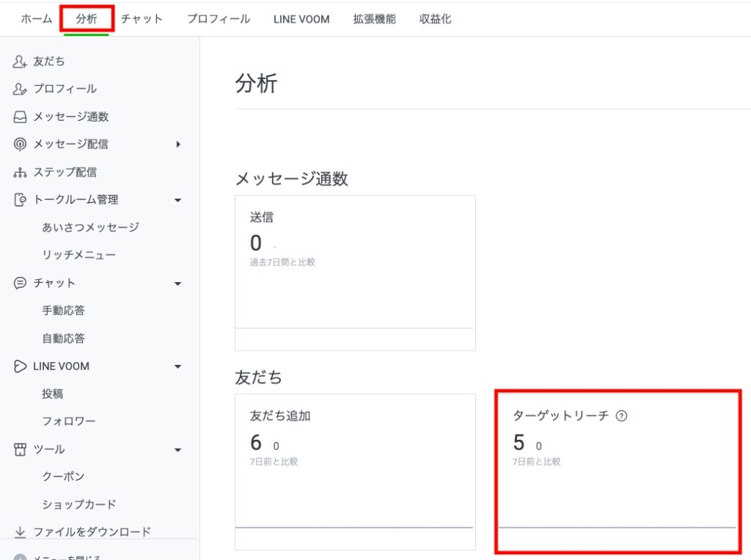Click the message count inbox icon
The height and width of the screenshot is (560, 751).
20,117
